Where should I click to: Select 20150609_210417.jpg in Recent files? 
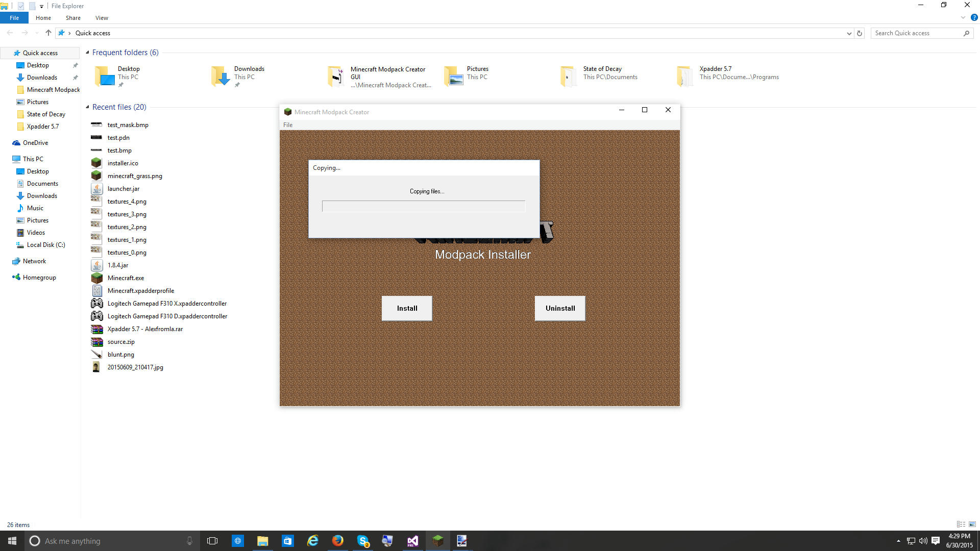pyautogui.click(x=135, y=367)
